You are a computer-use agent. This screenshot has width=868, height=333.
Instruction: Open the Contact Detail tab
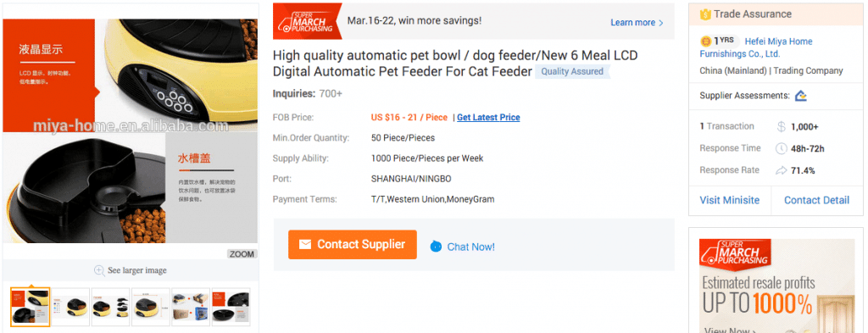(816, 200)
